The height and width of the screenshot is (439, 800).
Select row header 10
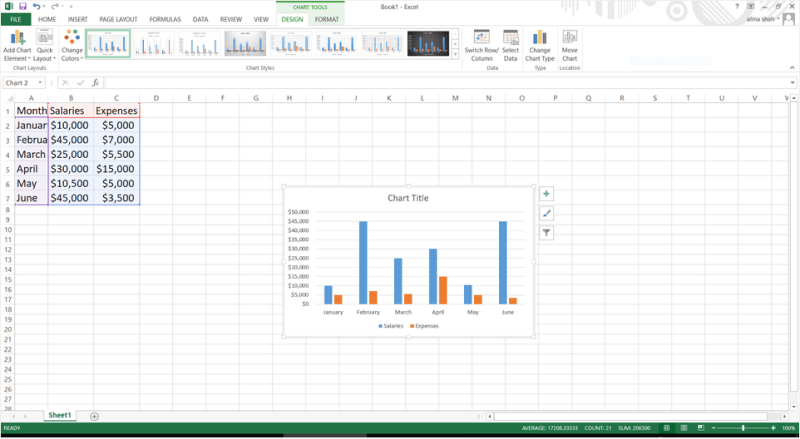pos(8,230)
